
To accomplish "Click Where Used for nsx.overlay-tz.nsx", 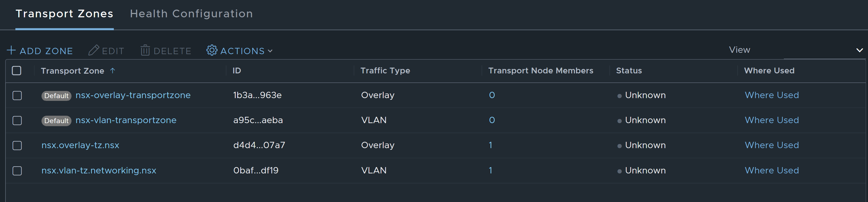I will (x=771, y=145).
